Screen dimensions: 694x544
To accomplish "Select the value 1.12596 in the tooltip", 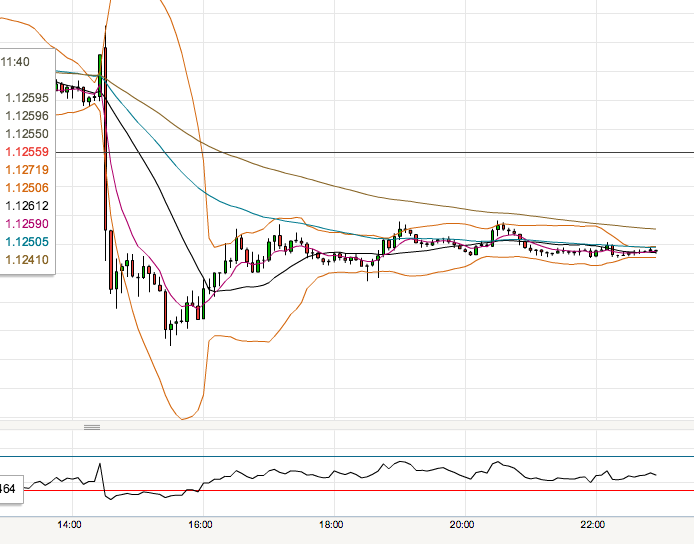I will click(x=27, y=116).
